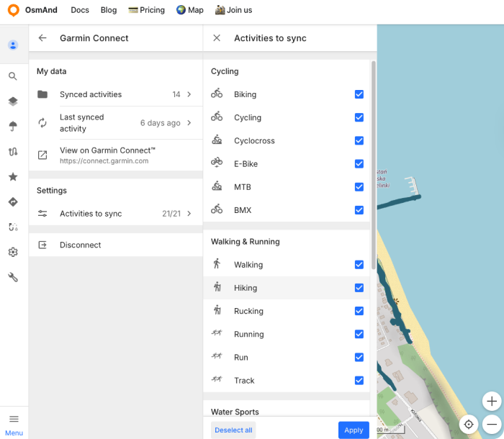
Task: Toggle the Run checkbox
Action: pos(359,357)
